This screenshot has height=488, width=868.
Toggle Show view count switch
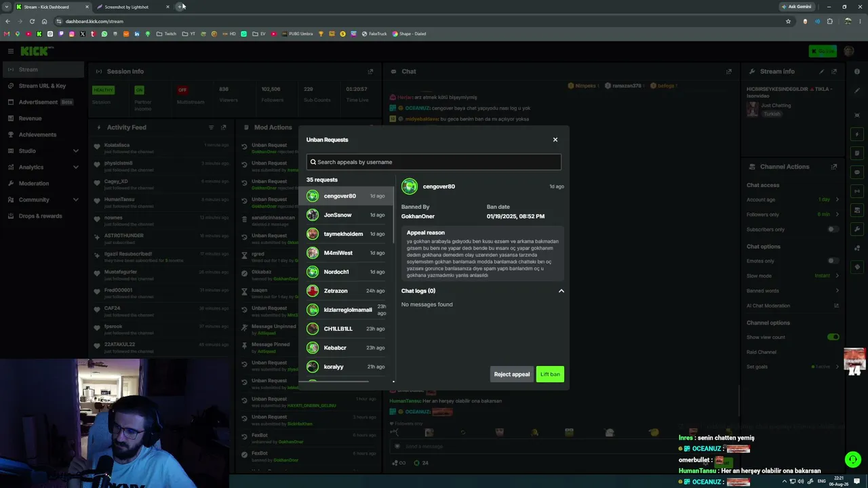(833, 337)
